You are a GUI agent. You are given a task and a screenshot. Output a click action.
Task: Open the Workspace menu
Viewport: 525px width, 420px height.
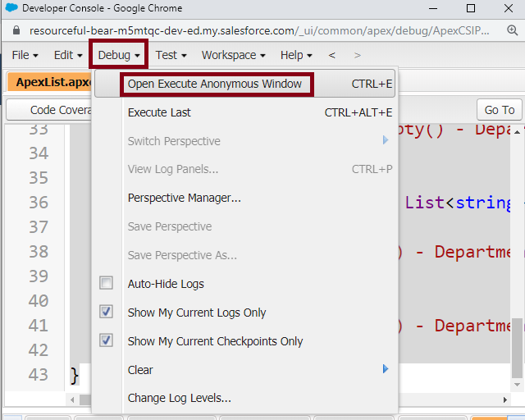click(233, 55)
